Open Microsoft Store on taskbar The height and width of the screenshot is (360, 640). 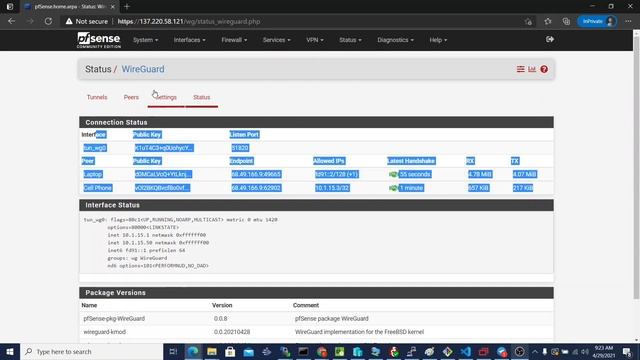tap(230, 351)
